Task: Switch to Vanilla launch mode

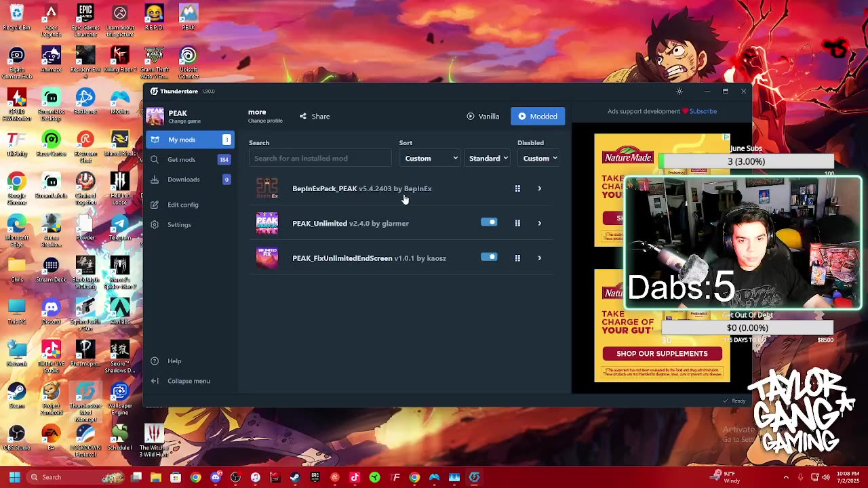Action: [x=483, y=117]
